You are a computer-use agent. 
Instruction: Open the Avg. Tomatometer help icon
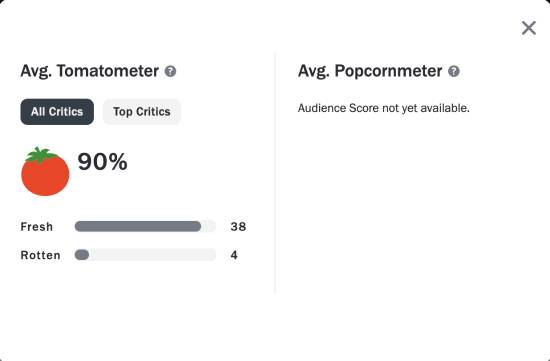coord(170,71)
